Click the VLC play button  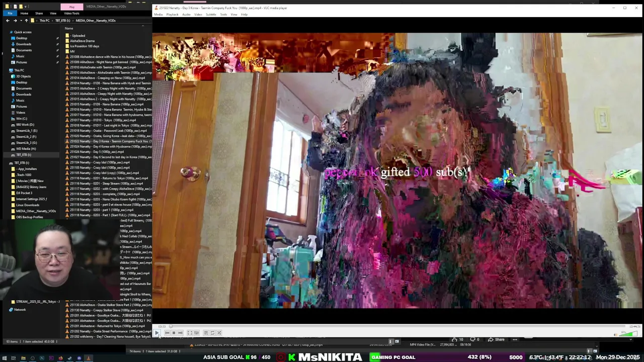pyautogui.click(x=157, y=333)
